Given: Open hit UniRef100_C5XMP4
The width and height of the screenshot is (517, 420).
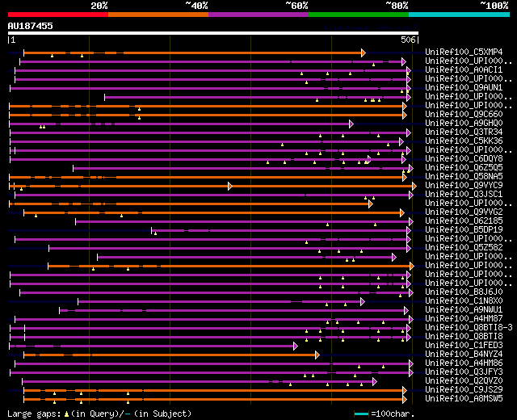Looking at the screenshot, I should point(464,52).
